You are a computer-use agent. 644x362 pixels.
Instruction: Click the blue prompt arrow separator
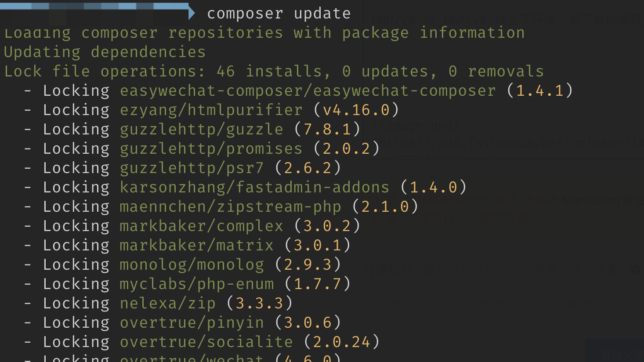point(192,13)
